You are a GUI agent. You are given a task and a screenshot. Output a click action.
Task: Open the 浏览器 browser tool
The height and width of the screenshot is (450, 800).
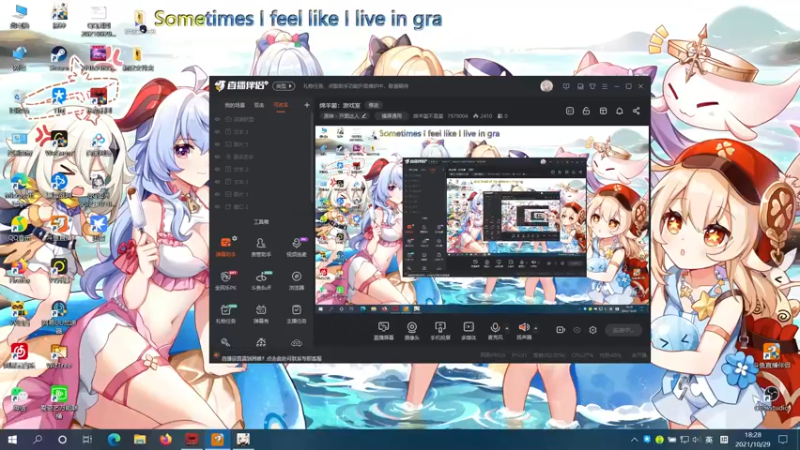coord(296,280)
